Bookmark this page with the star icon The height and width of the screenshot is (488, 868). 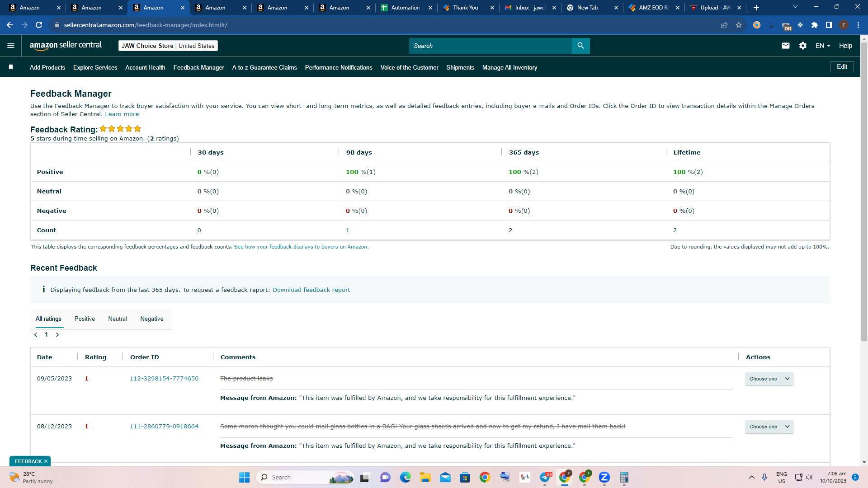click(739, 25)
